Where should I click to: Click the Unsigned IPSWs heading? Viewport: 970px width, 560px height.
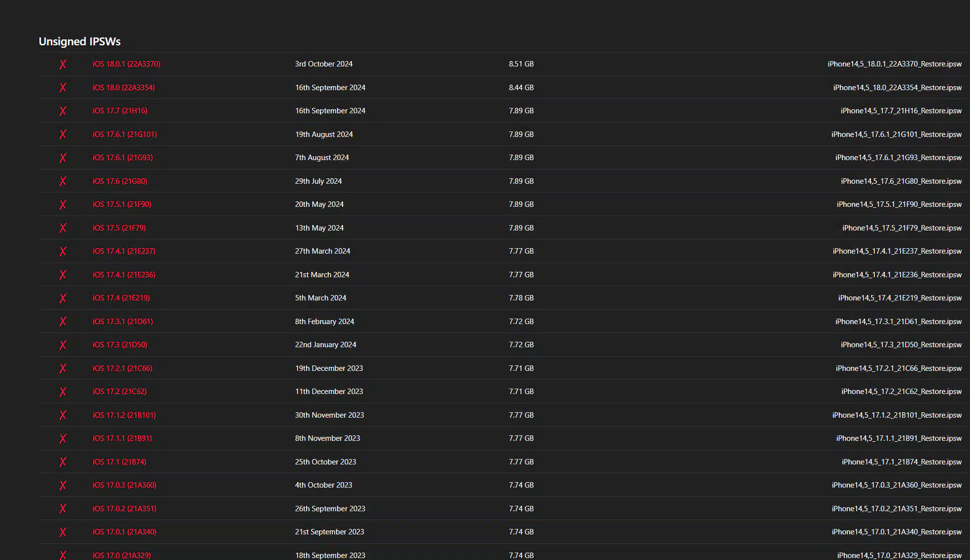click(80, 41)
